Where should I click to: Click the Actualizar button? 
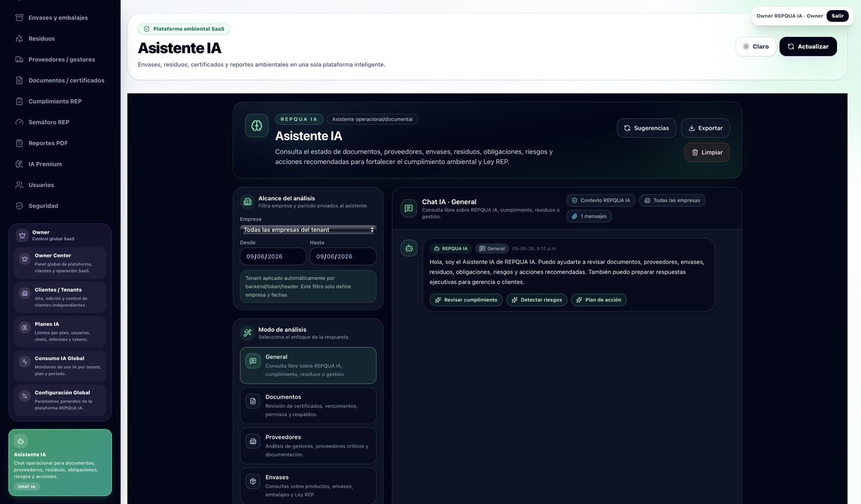pos(808,46)
